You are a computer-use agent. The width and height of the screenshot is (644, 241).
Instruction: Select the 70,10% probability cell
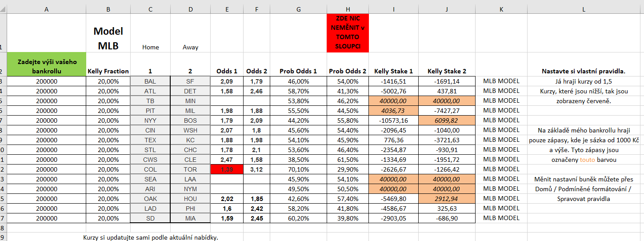(x=298, y=169)
